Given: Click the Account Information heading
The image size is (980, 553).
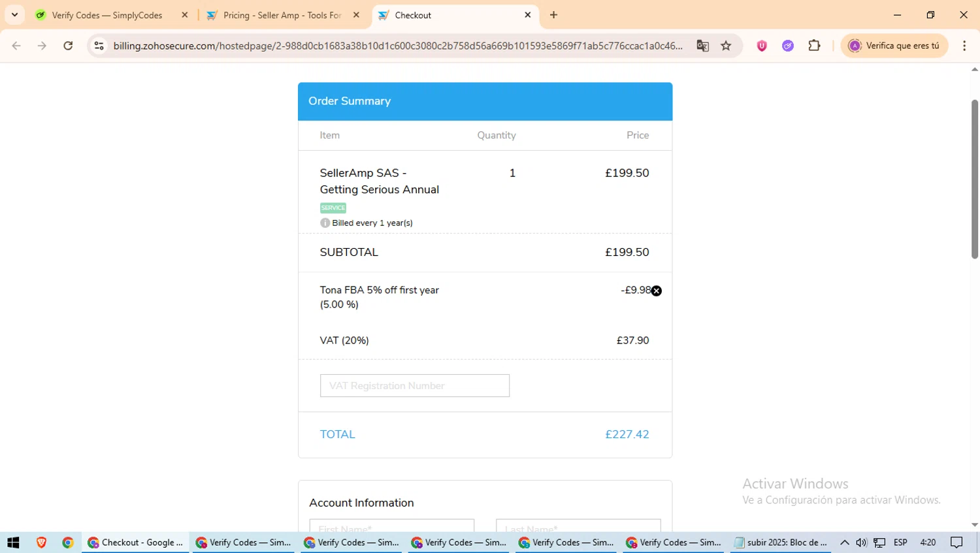Looking at the screenshot, I should click(361, 503).
